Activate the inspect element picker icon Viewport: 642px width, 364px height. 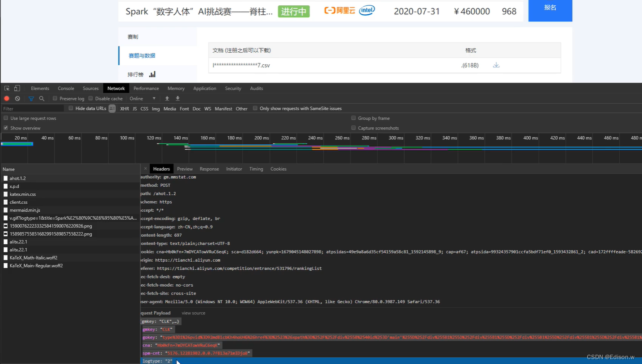click(7, 88)
